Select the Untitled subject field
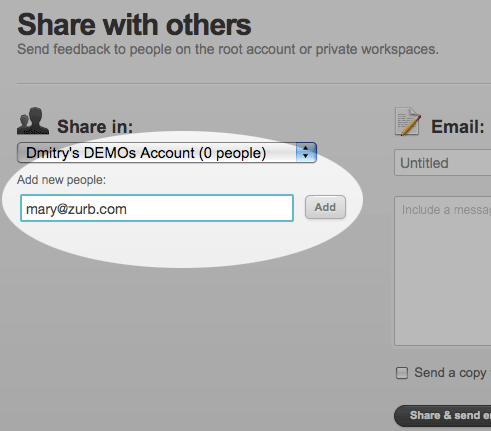 click(x=443, y=163)
